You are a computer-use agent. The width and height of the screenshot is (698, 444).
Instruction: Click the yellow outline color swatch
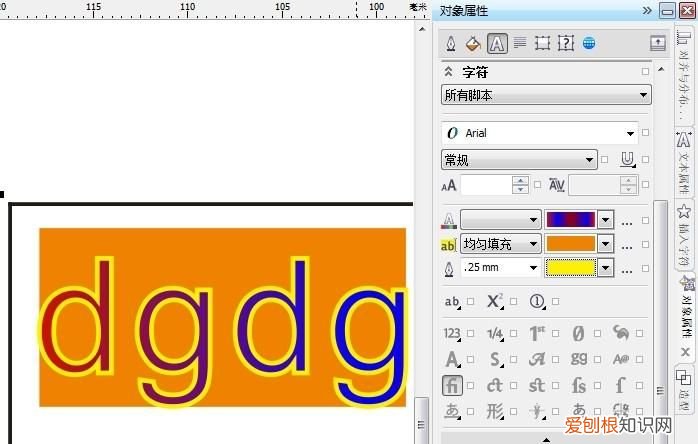(571, 268)
